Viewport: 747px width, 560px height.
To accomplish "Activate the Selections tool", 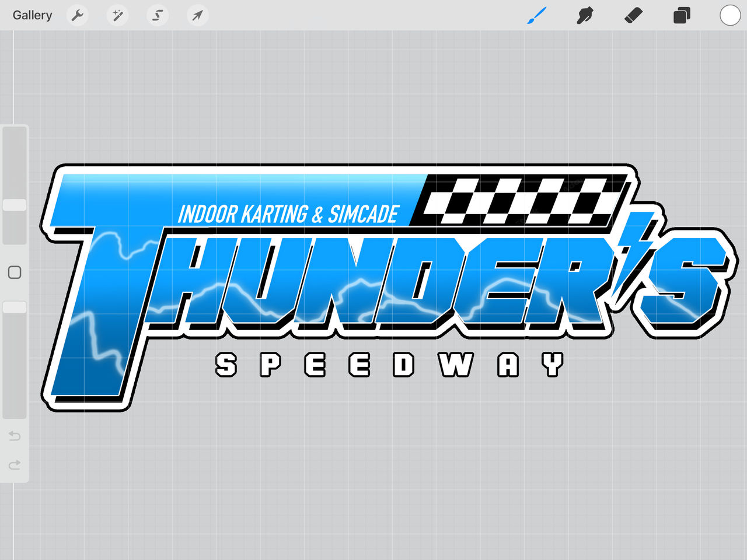I will tap(157, 15).
